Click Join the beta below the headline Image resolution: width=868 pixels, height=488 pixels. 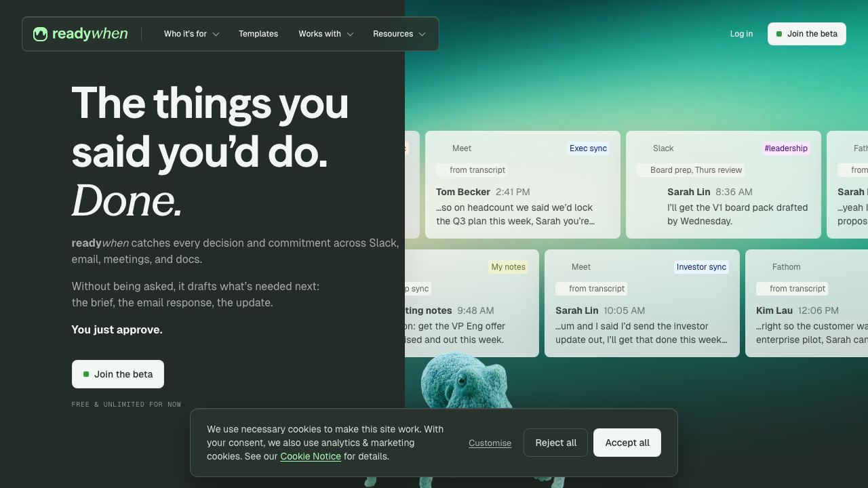(118, 374)
